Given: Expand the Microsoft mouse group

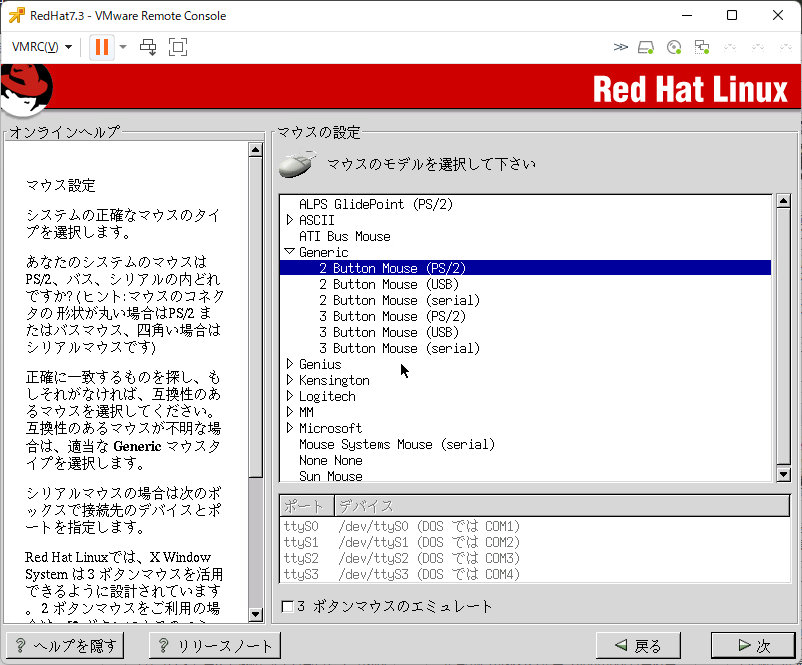Looking at the screenshot, I should (x=290, y=428).
